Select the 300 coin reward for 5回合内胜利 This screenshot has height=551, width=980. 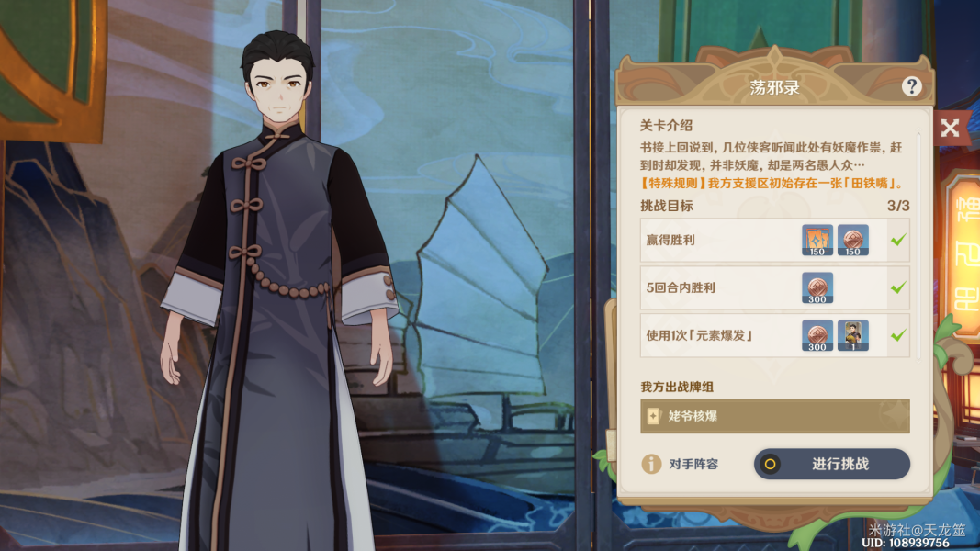(817, 288)
